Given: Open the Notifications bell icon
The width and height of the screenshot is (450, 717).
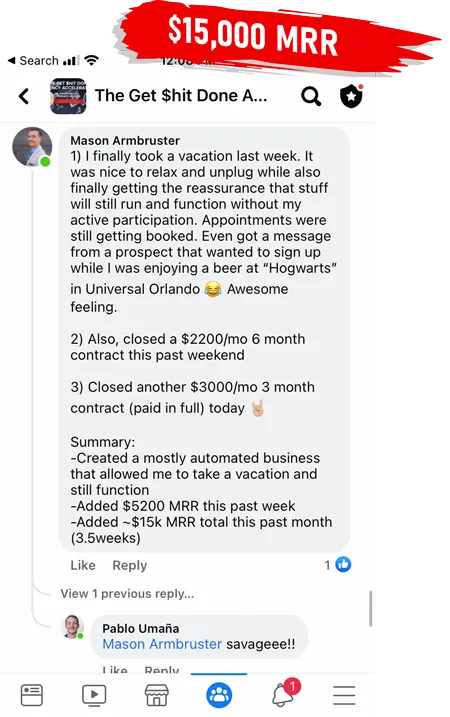Looking at the screenshot, I should (284, 694).
